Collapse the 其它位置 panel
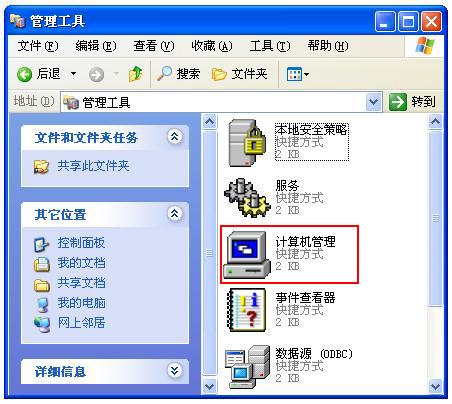Screen dimensions: 452x404 pyautogui.click(x=174, y=214)
